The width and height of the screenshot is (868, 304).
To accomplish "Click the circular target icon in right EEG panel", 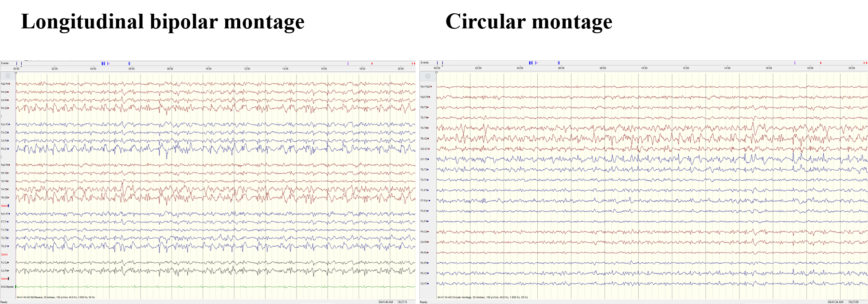I will [x=427, y=76].
